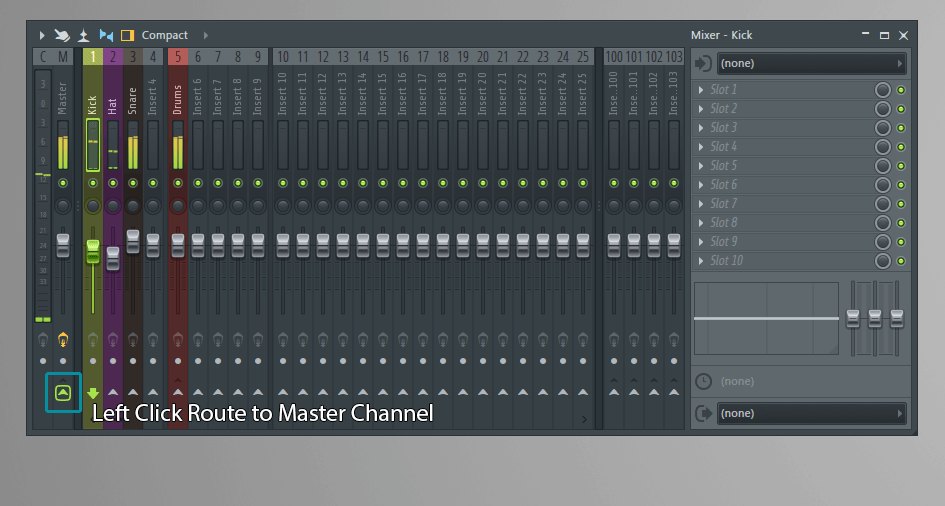Click Kick track's green routing down arrow
Image resolution: width=945 pixels, height=506 pixels.
click(x=93, y=393)
